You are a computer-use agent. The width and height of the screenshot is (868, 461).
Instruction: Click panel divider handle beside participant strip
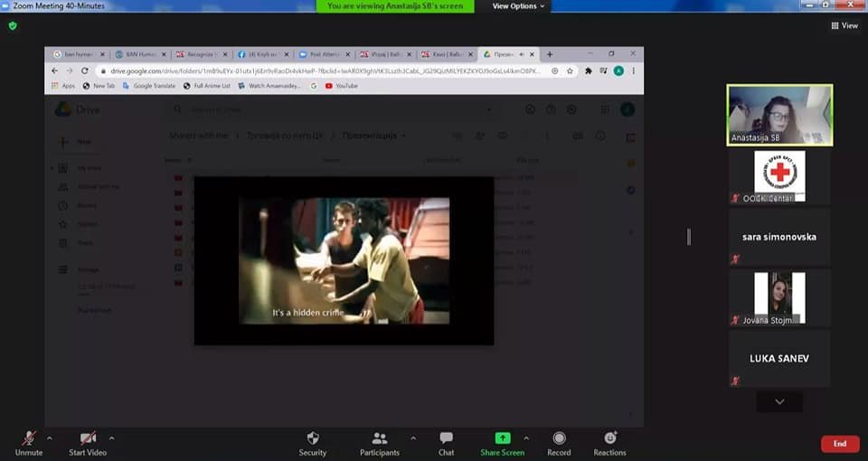(x=689, y=237)
